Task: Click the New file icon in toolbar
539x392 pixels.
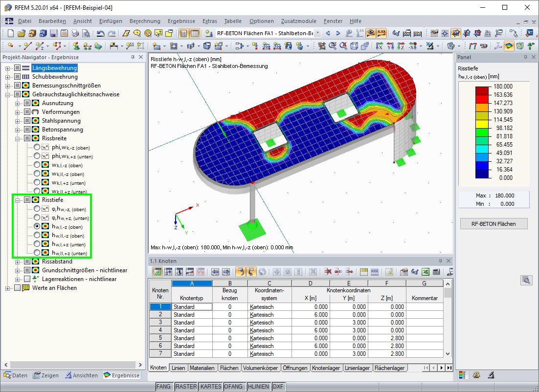Action: pos(11,33)
